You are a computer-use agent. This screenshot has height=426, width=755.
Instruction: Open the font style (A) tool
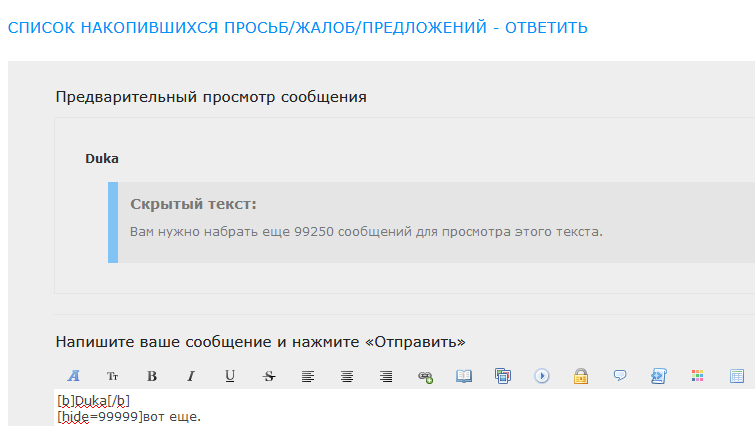74,376
